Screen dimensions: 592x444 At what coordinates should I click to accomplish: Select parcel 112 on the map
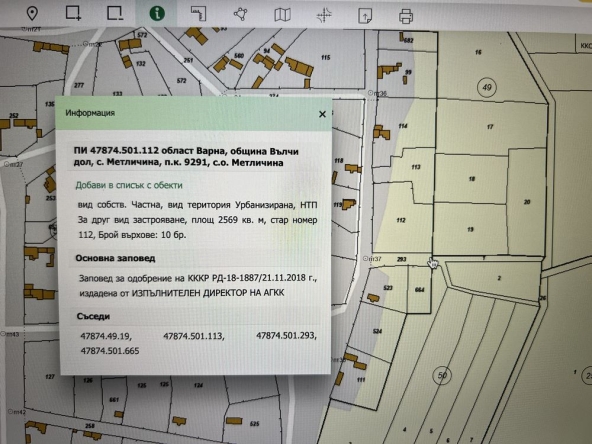pyautogui.click(x=401, y=220)
